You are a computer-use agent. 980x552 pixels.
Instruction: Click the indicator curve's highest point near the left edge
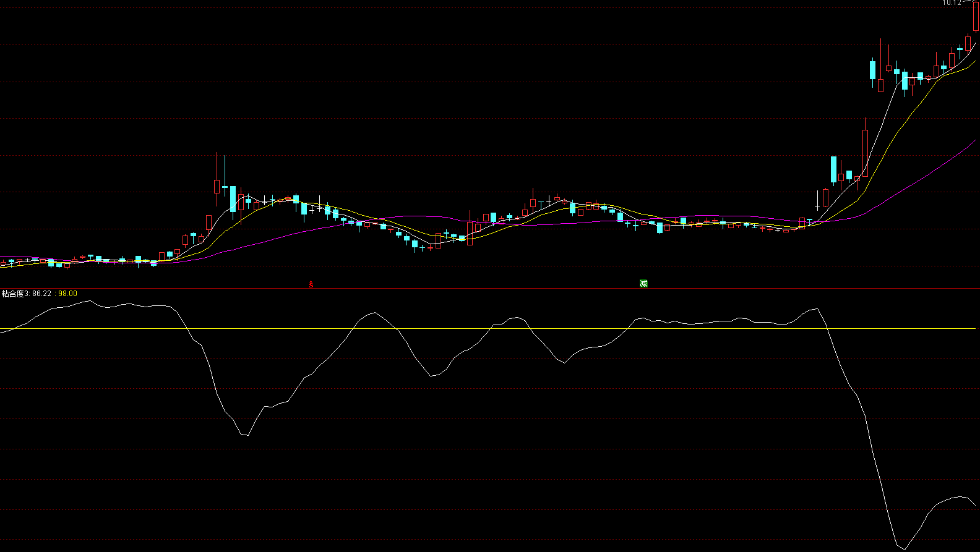click(90, 301)
